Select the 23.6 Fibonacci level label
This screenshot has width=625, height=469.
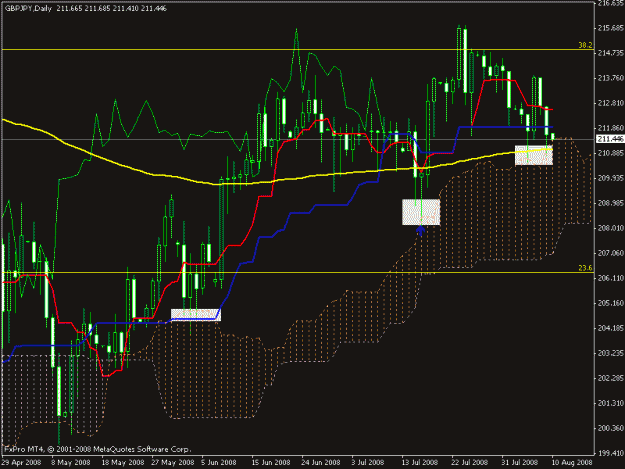point(585,268)
